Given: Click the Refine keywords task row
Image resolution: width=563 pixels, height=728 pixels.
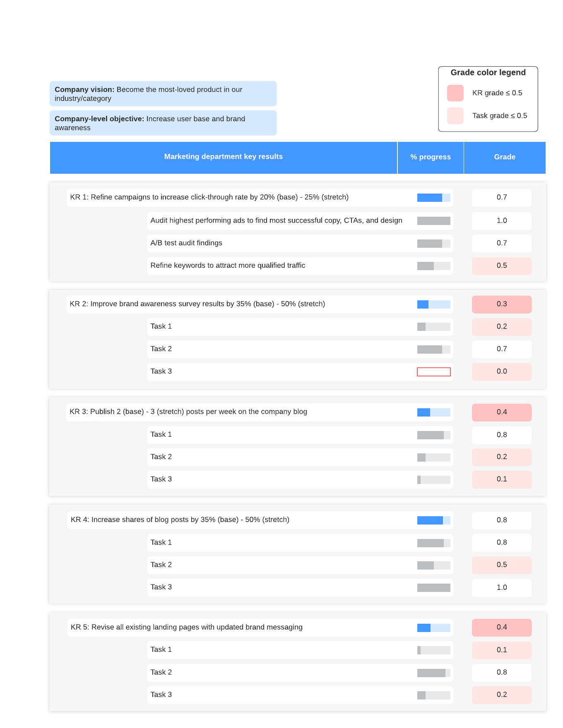Looking at the screenshot, I should [x=228, y=266].
